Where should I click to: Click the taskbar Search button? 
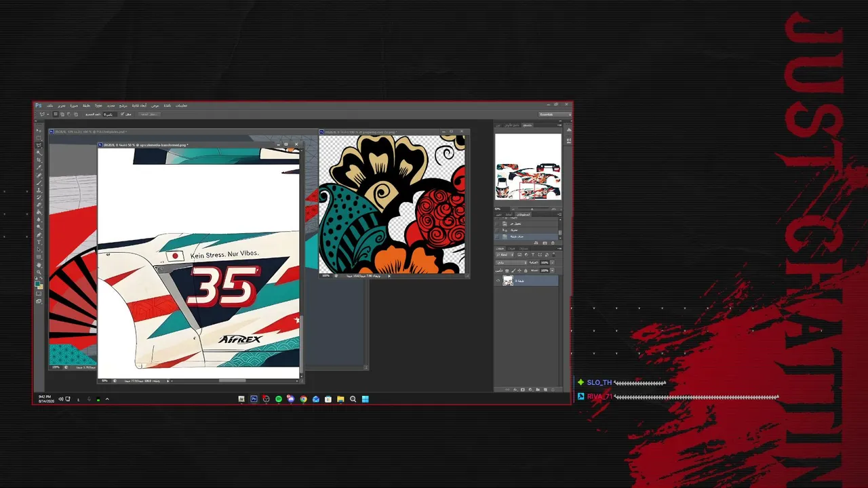coord(353,399)
